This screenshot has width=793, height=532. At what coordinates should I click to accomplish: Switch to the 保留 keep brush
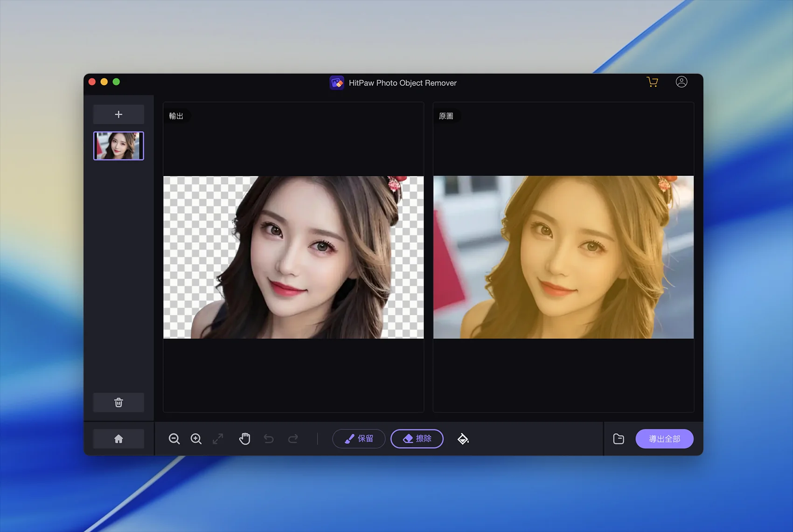[x=358, y=439]
